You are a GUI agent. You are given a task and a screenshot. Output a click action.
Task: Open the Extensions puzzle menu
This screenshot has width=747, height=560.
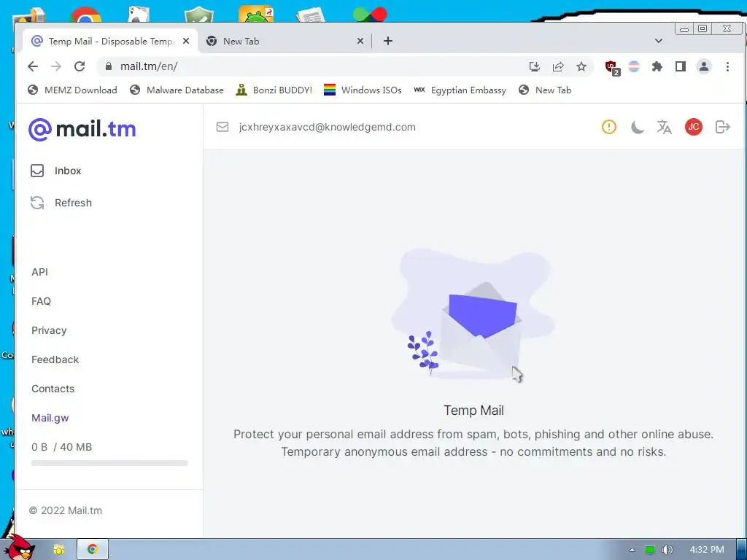657,66
